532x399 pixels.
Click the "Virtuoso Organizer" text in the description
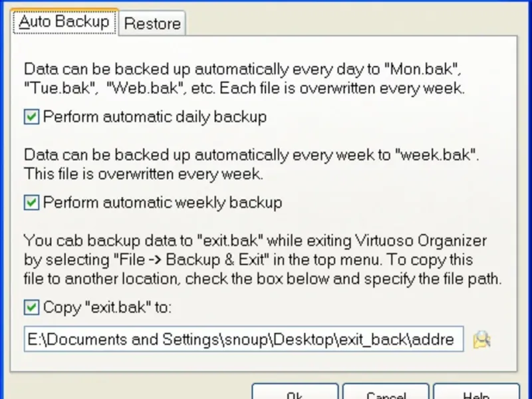tap(421, 241)
